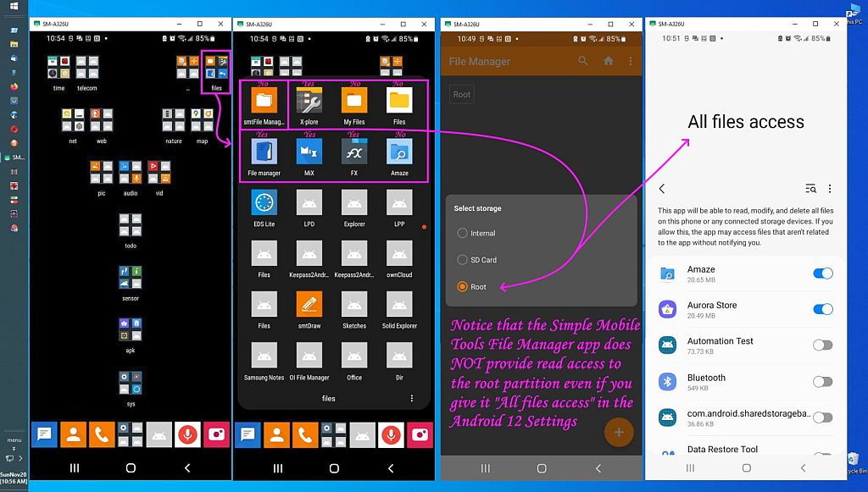The height and width of the screenshot is (492, 868).
Task: Click the File Manager search icon
Action: click(x=583, y=61)
